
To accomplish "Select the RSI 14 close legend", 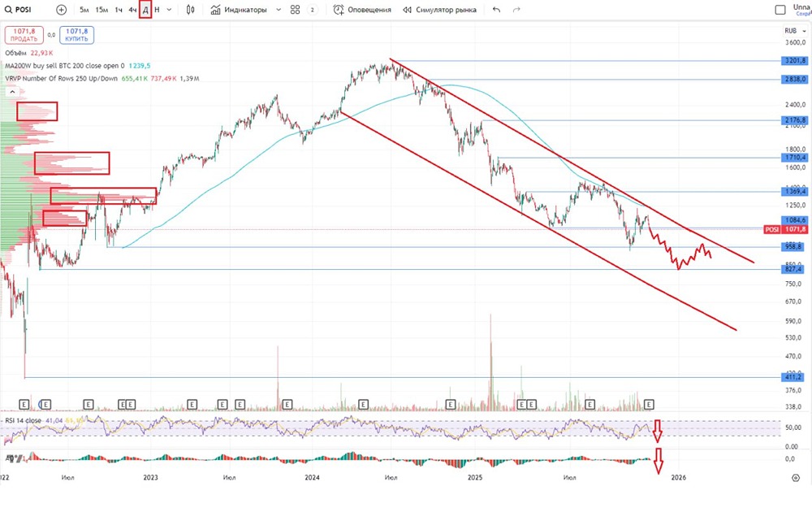I will (x=23, y=420).
